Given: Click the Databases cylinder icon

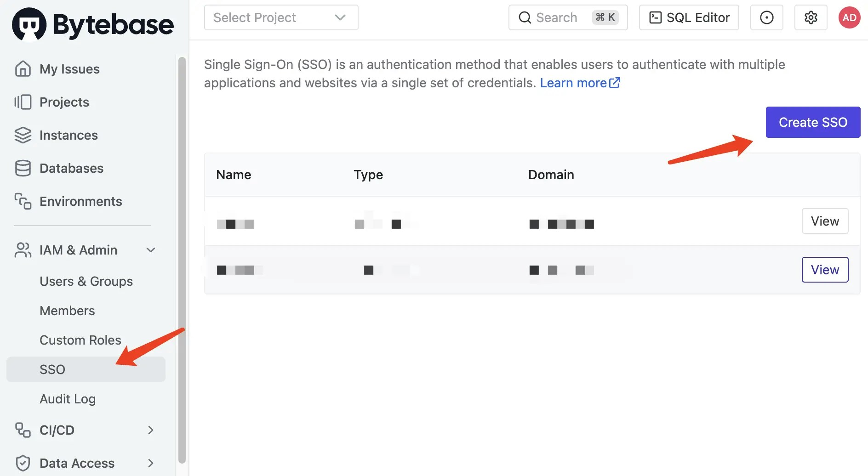Looking at the screenshot, I should pyautogui.click(x=23, y=168).
